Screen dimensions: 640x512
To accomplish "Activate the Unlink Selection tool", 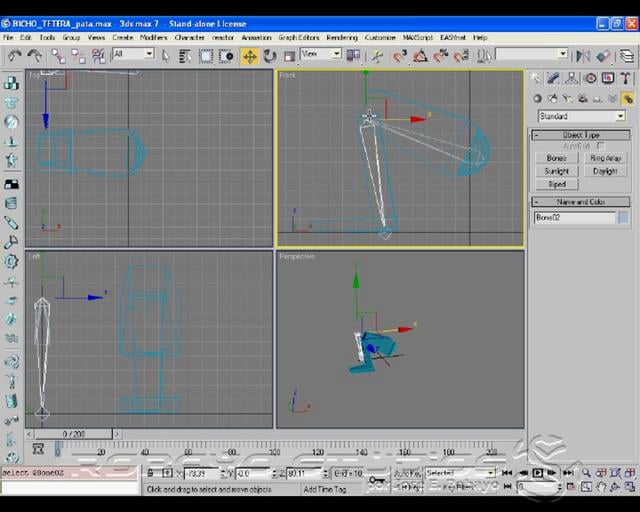I will (x=78, y=56).
